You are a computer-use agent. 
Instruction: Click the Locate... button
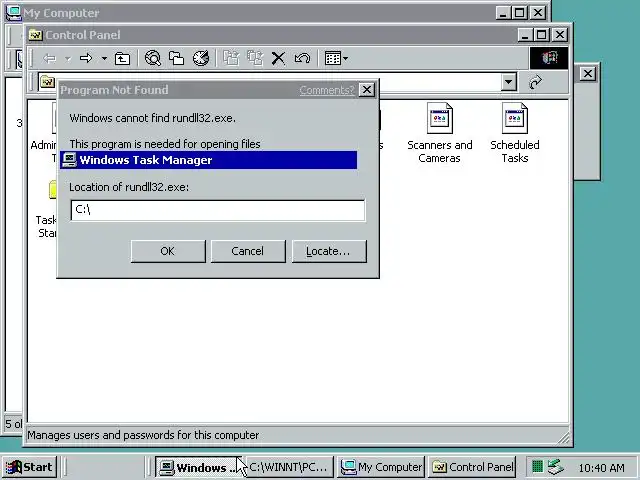pyautogui.click(x=329, y=251)
